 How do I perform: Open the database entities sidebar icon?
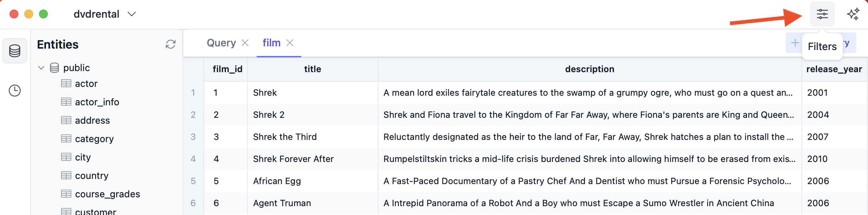pyautogui.click(x=15, y=51)
